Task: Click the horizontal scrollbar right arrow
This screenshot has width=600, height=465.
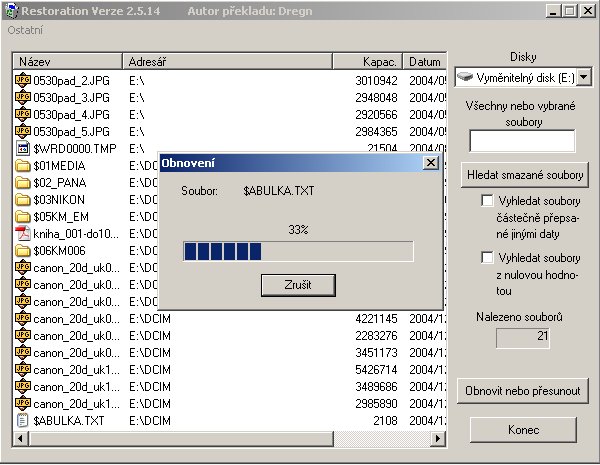Action: point(437,438)
